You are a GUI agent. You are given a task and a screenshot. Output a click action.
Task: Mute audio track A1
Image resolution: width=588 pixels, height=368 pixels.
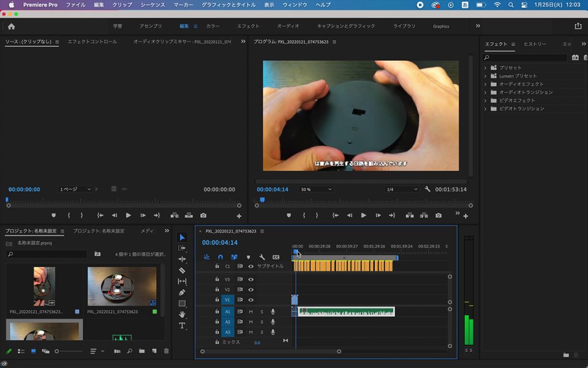coord(251,312)
